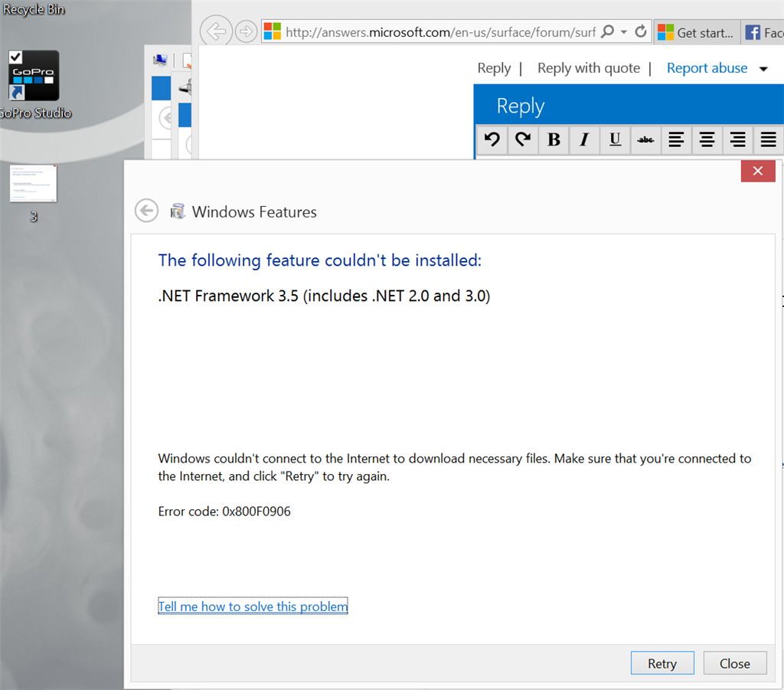Image resolution: width=784 pixels, height=690 pixels.
Task: Open 'Tell me how to solve this problem' link
Action: 253,606
